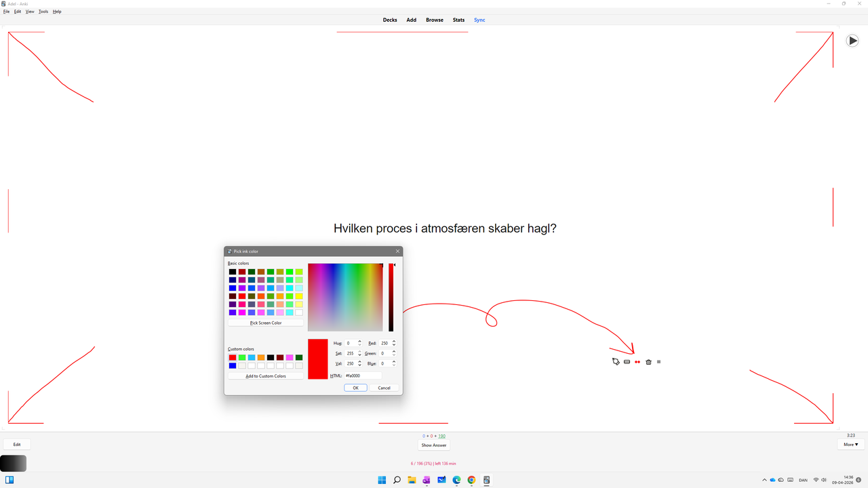Click the Anki taskbar icon
The width and height of the screenshot is (868, 488).
[486, 480]
